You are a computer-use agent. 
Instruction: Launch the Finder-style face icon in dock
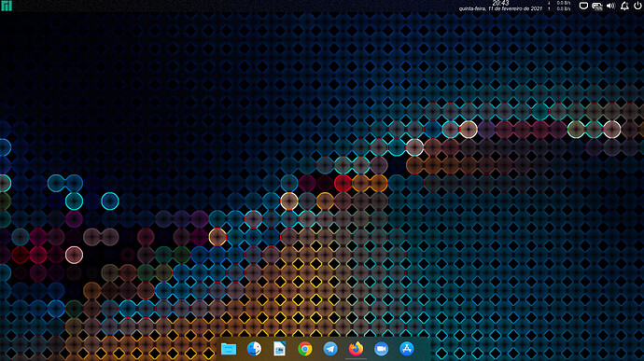[x=254, y=349]
